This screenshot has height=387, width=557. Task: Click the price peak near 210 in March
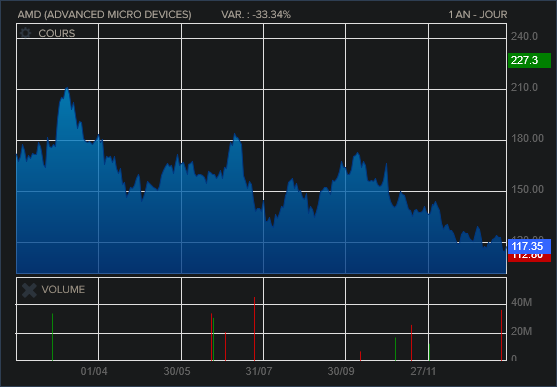click(67, 89)
